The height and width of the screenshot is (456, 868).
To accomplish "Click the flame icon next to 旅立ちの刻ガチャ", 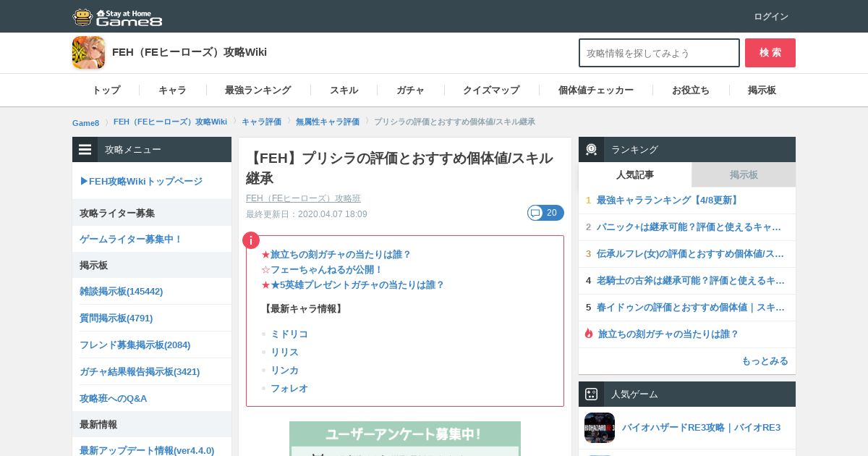I will pyautogui.click(x=589, y=334).
